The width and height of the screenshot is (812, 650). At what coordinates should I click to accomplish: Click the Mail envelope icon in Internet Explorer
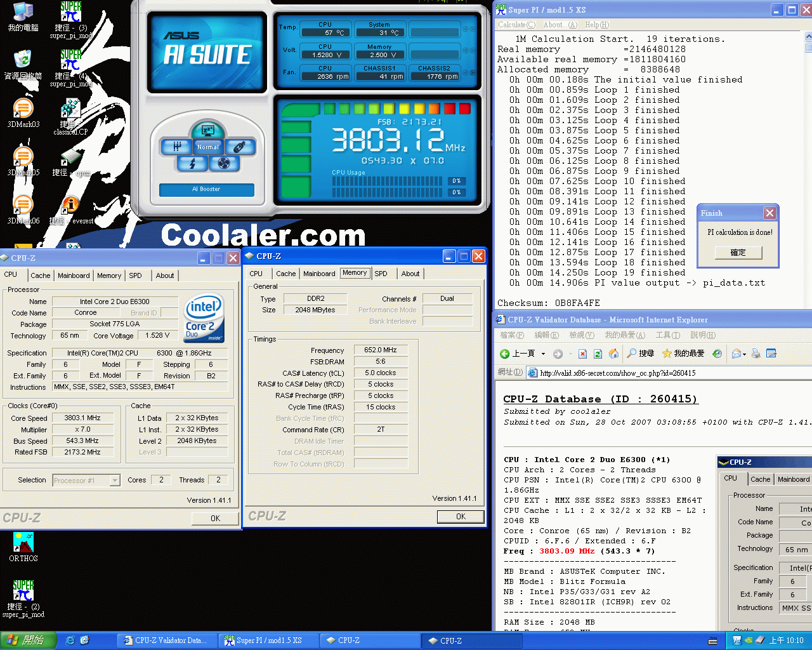[x=736, y=354]
